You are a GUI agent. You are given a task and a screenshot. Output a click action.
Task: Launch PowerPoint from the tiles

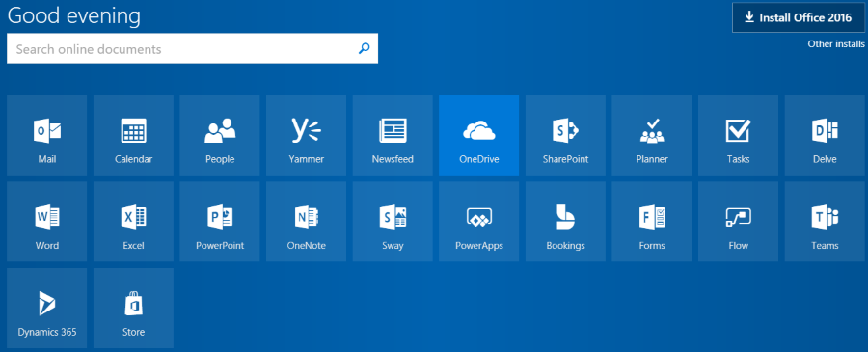pos(220,222)
